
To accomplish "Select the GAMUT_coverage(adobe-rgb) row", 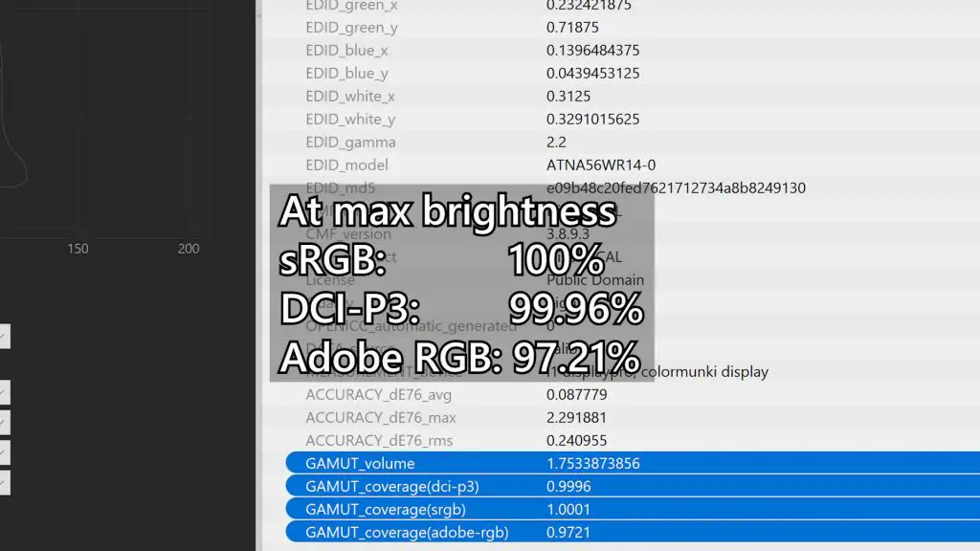I will [633, 533].
